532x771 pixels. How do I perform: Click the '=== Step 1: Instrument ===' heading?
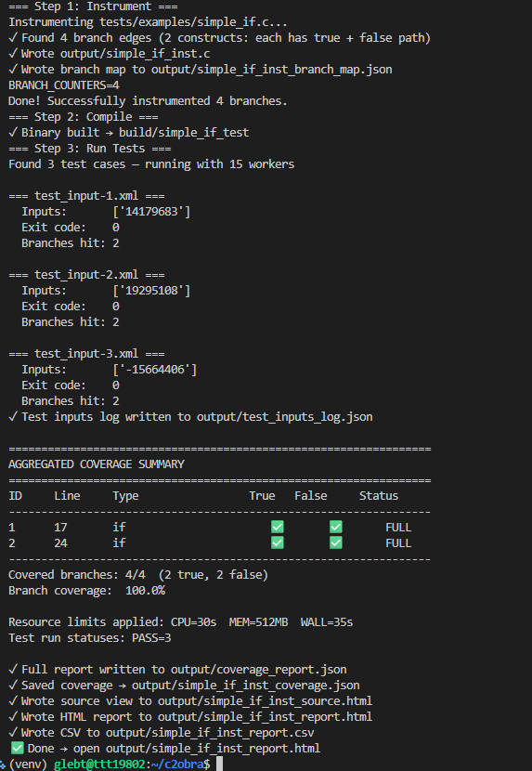coord(93,7)
